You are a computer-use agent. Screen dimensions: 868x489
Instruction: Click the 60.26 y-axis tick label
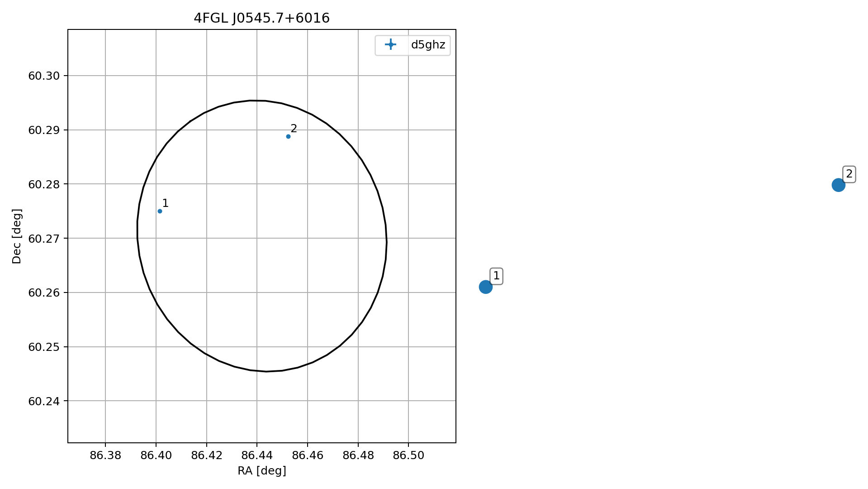44,293
